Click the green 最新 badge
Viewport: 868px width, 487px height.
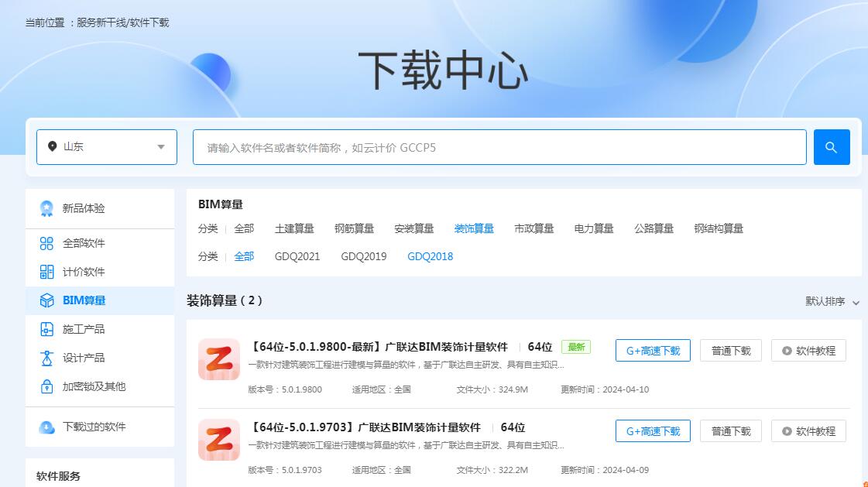click(576, 347)
